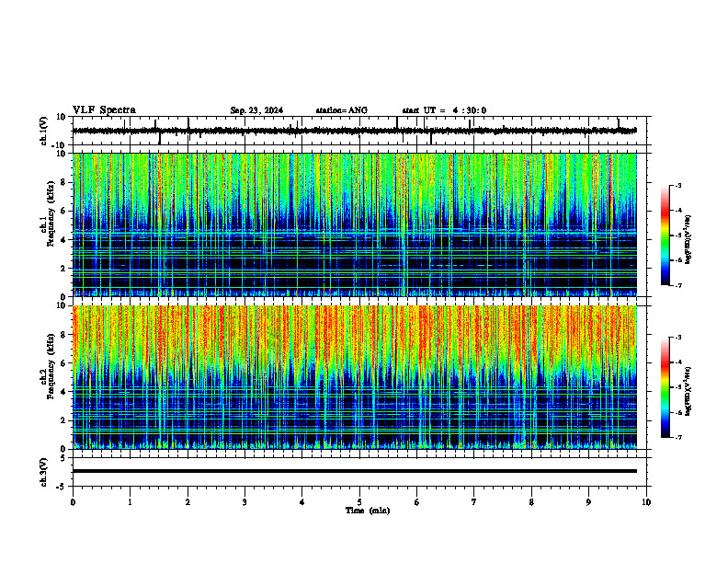Click the "5" tick on ch.3(V) axis
This screenshot has height=563, width=728.
[64, 457]
